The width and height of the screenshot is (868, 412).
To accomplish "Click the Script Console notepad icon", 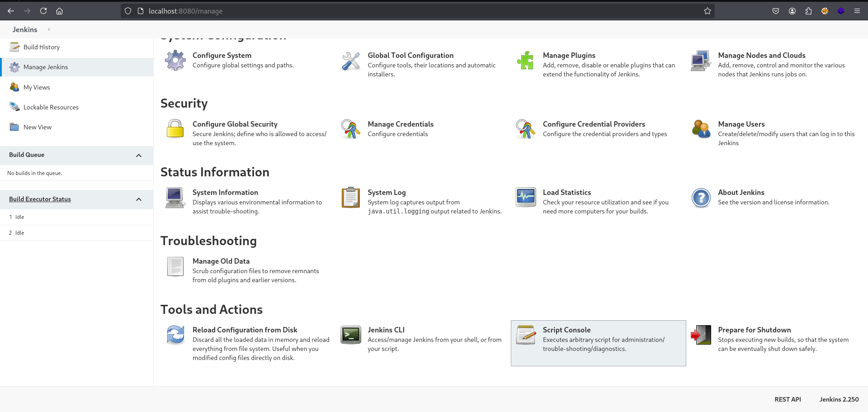I will (x=526, y=335).
